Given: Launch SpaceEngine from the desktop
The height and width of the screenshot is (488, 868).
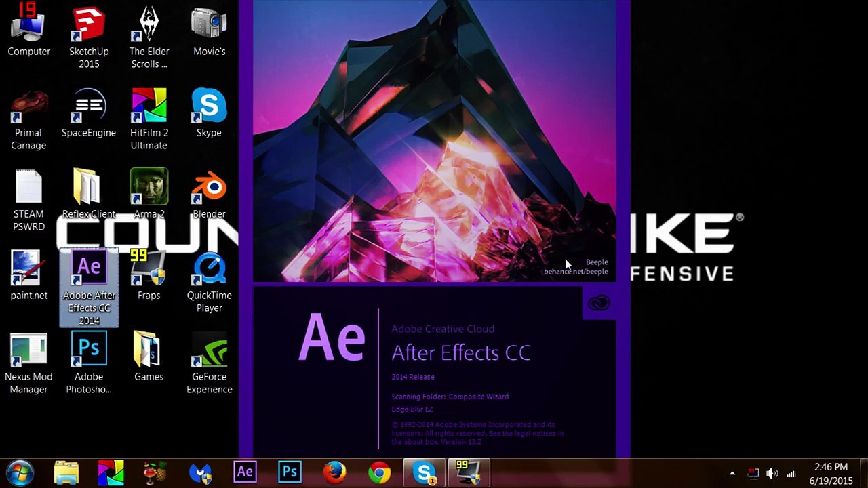Looking at the screenshot, I should [x=89, y=113].
